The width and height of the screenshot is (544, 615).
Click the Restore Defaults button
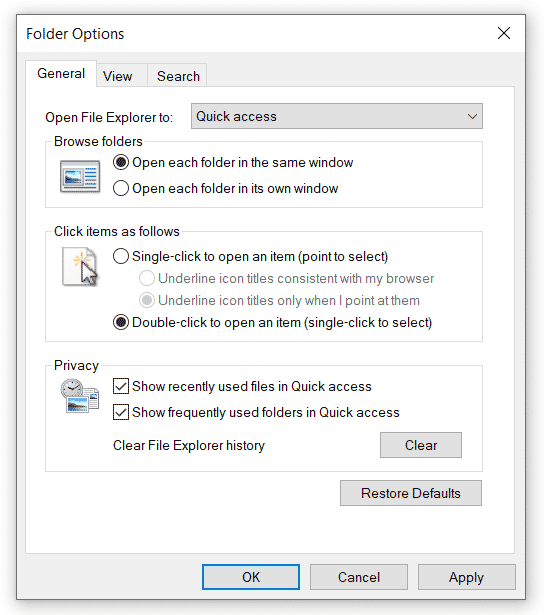coord(411,493)
